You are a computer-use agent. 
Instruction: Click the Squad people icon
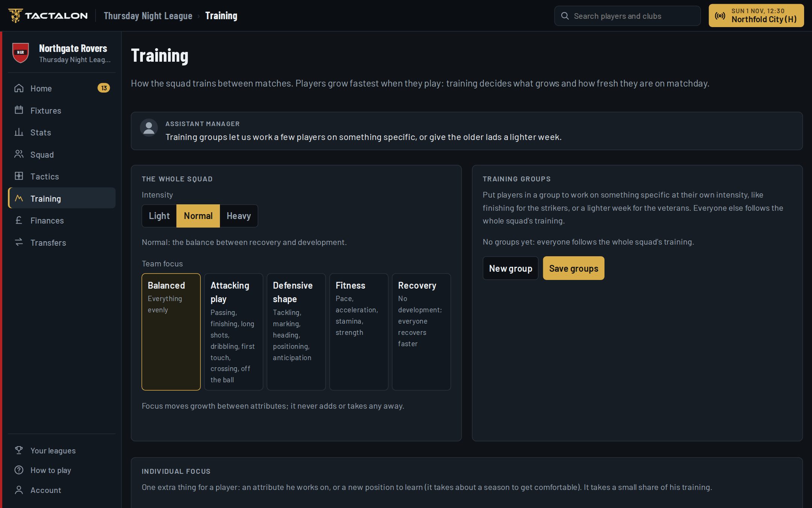[19, 154]
